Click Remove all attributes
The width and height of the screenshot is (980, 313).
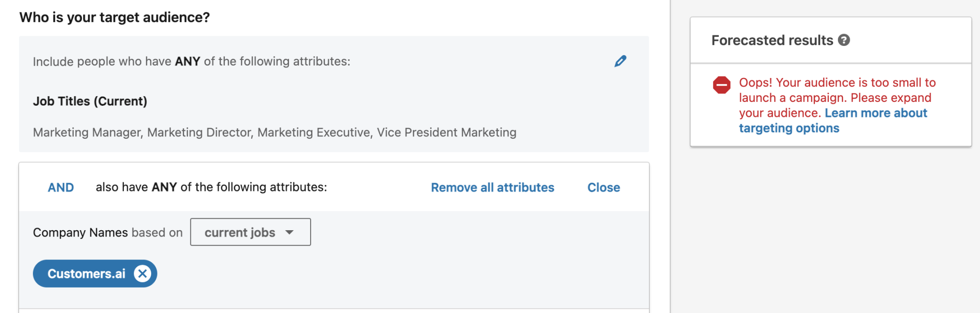pyautogui.click(x=492, y=188)
